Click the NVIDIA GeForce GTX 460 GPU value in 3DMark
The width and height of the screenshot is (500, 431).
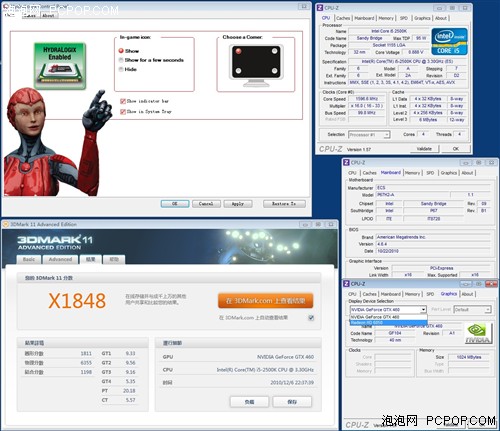pos(285,357)
